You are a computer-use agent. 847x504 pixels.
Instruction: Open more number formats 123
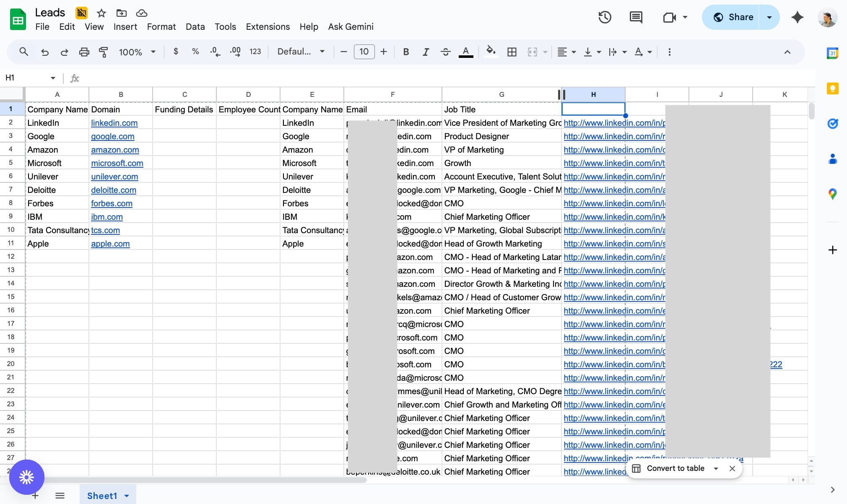tap(255, 52)
